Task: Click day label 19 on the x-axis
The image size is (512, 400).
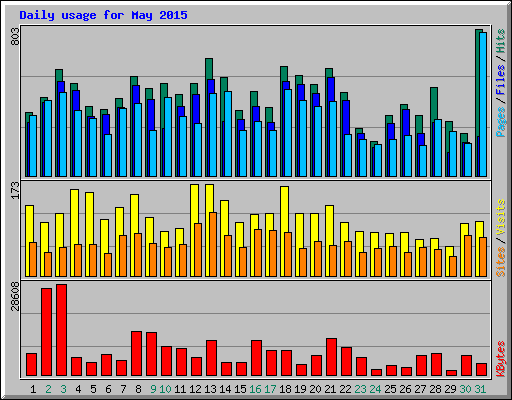Action: coord(300,389)
